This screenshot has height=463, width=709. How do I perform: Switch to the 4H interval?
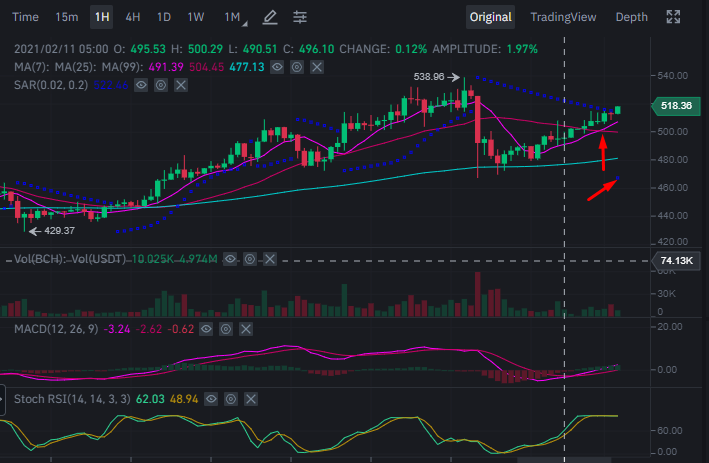(x=132, y=17)
